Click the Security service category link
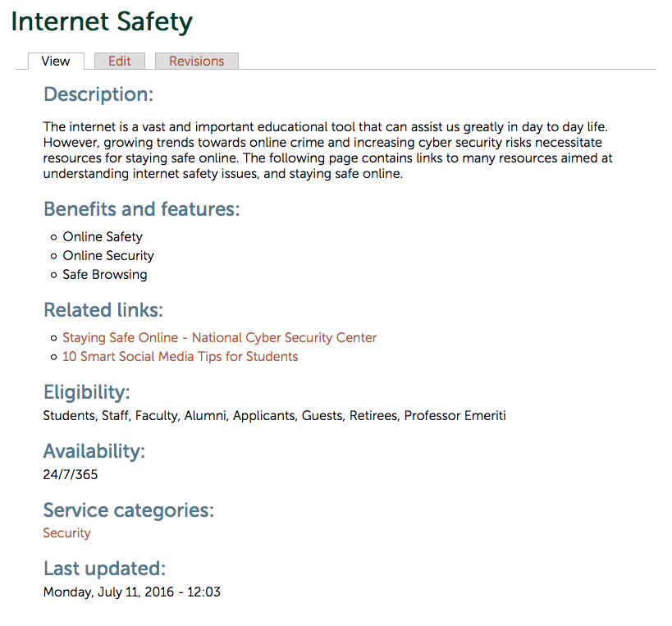Image resolution: width=672 pixels, height=626 pixels. tap(66, 533)
